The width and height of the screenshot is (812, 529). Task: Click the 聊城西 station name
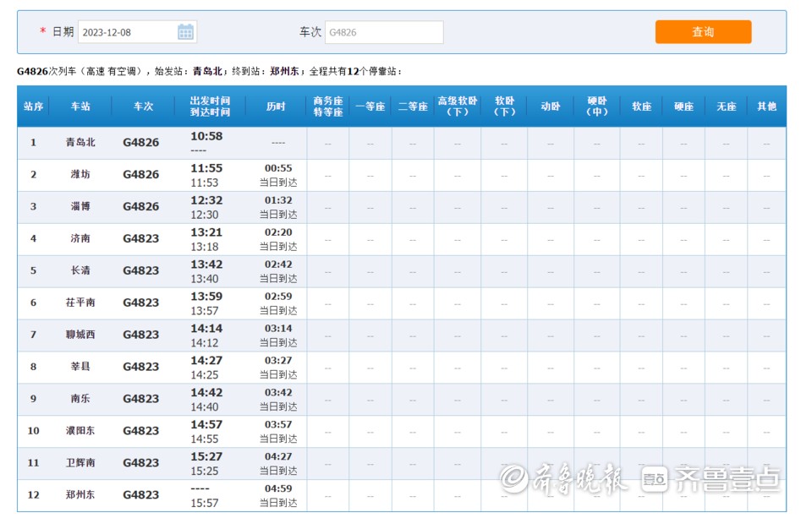coord(80,335)
